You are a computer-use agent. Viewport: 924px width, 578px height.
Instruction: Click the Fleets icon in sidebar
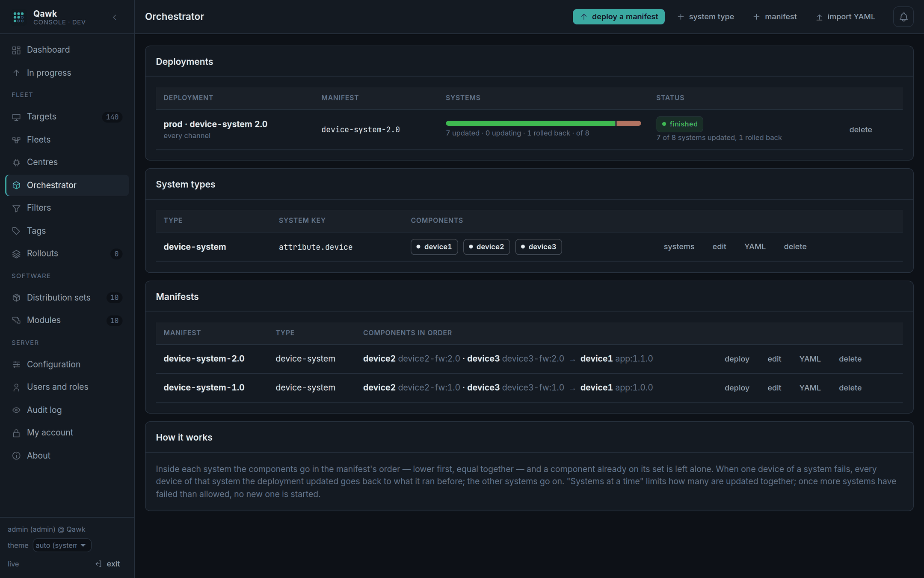click(x=16, y=140)
